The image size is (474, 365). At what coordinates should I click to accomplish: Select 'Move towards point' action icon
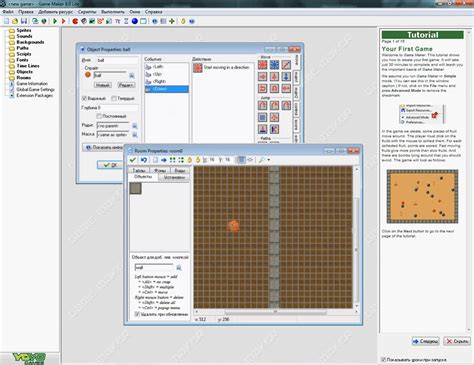[286, 65]
